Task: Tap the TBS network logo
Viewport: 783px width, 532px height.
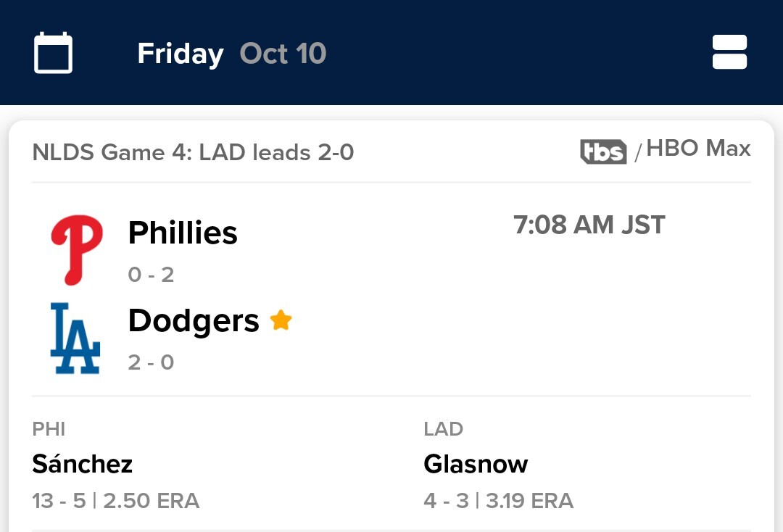Action: click(603, 151)
